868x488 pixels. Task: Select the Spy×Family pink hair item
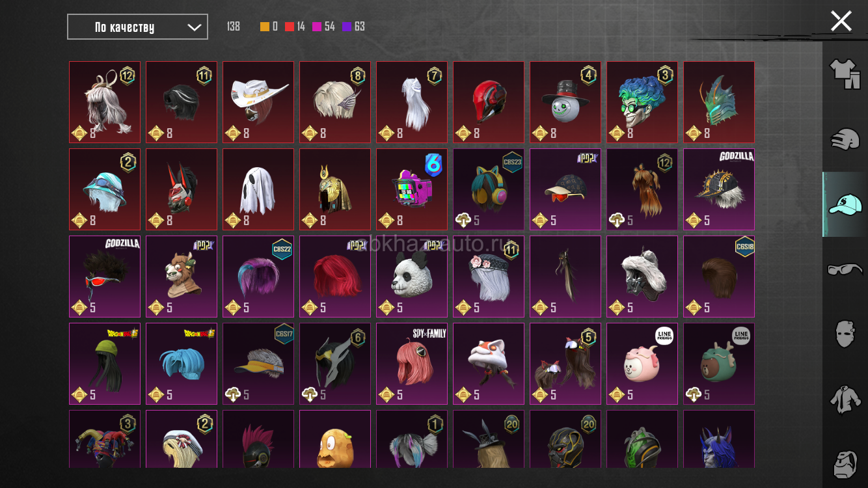point(412,364)
